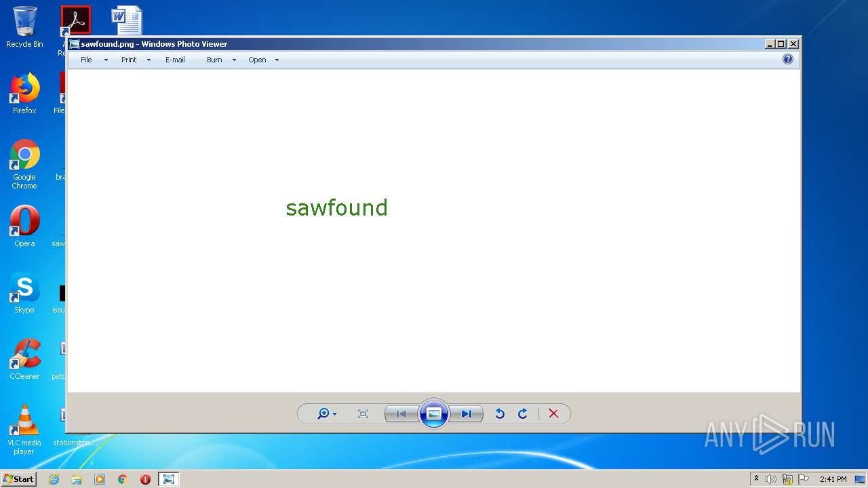Image resolution: width=868 pixels, height=488 pixels.
Task: Select the Opera desktop shortcut
Action: [24, 226]
